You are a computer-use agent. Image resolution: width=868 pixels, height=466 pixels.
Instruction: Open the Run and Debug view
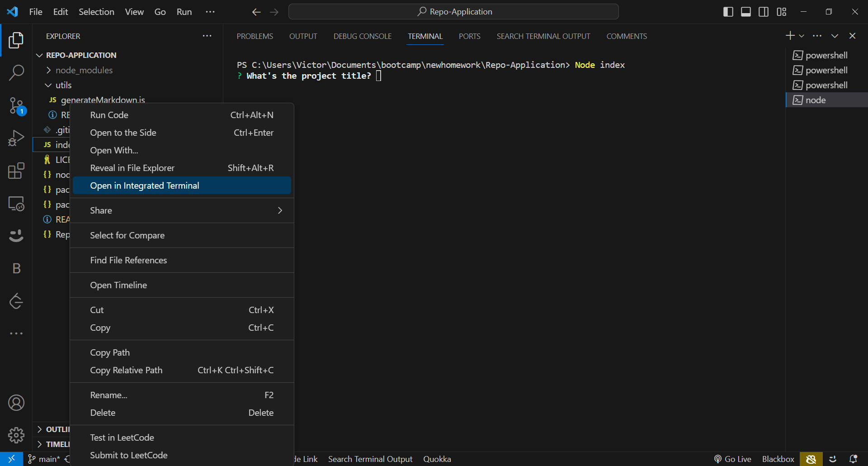click(16, 138)
